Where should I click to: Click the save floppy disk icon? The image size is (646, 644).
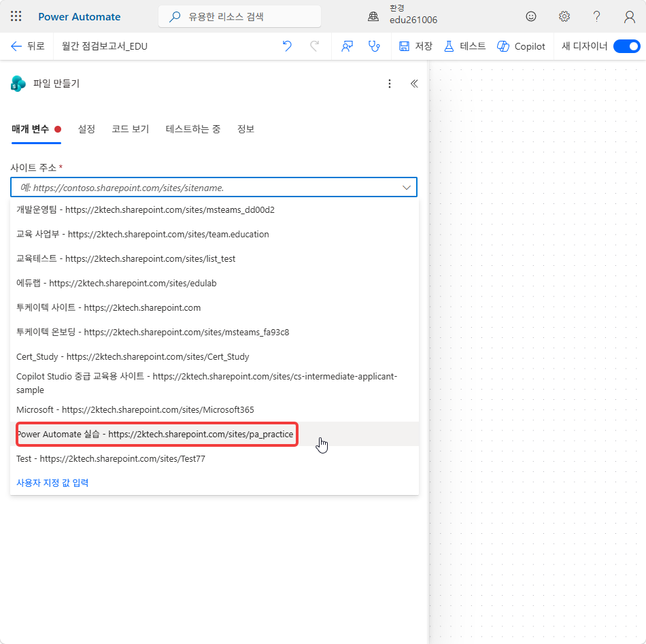pyautogui.click(x=404, y=46)
